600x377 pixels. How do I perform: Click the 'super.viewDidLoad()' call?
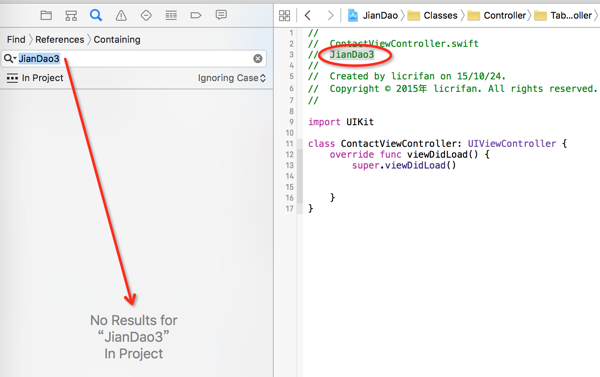coord(404,165)
